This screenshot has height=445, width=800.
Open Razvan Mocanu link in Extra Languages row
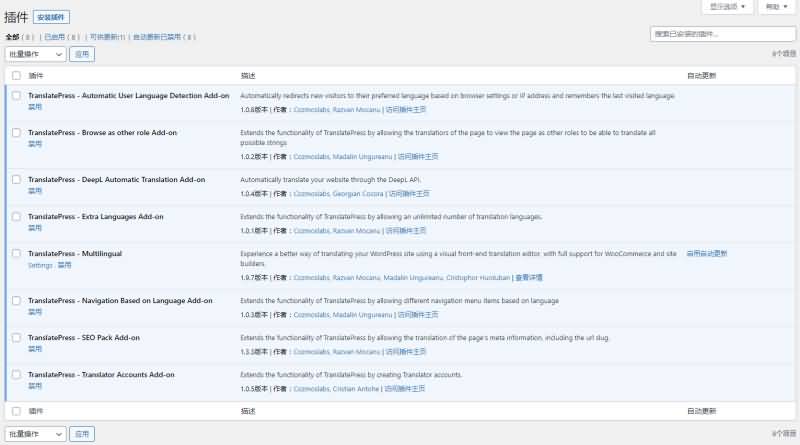pos(357,231)
